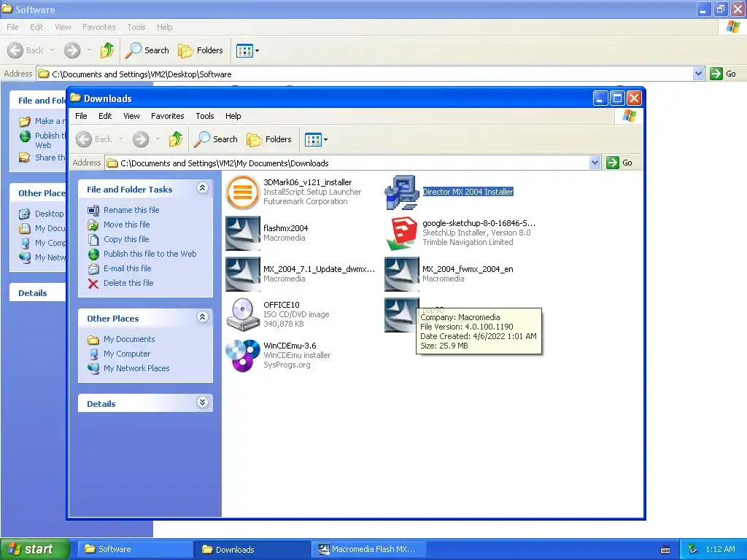Click Search in Software window toolbar

tap(147, 50)
